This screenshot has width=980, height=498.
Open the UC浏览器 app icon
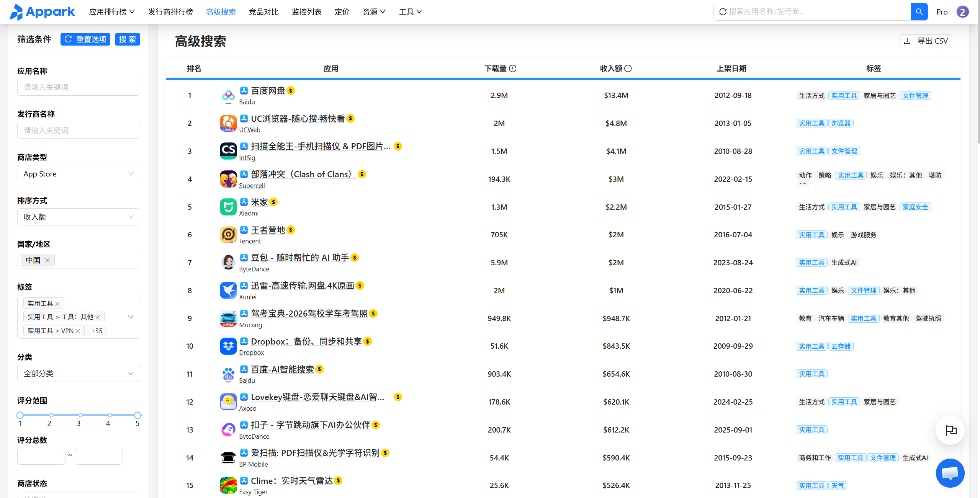pos(228,123)
